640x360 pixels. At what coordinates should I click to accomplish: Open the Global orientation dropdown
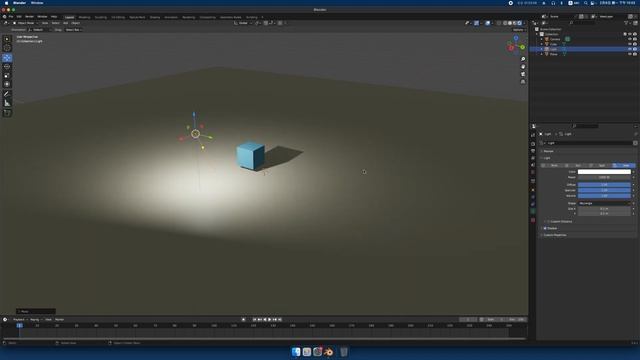tap(243, 23)
